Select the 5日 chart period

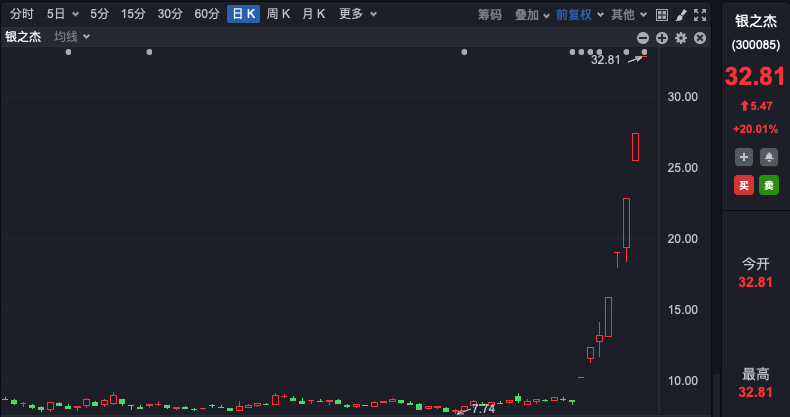click(56, 14)
